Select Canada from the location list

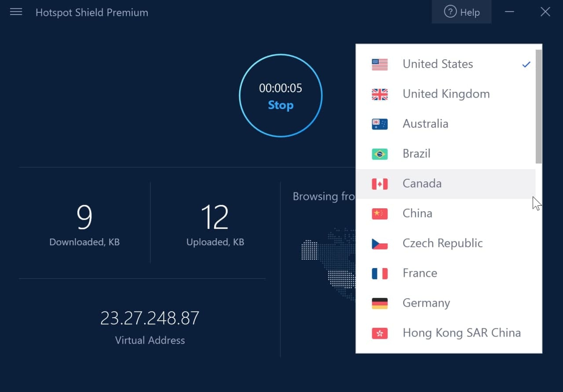pos(422,184)
